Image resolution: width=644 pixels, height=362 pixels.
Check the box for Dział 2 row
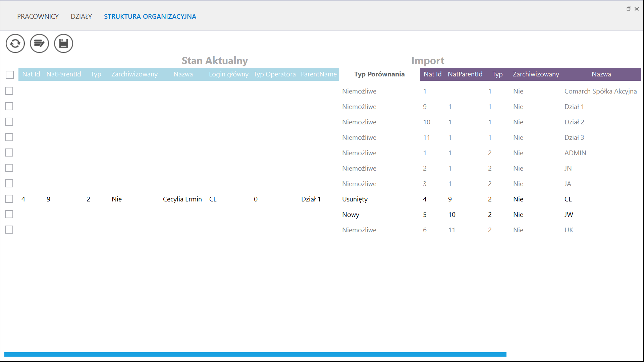9,122
